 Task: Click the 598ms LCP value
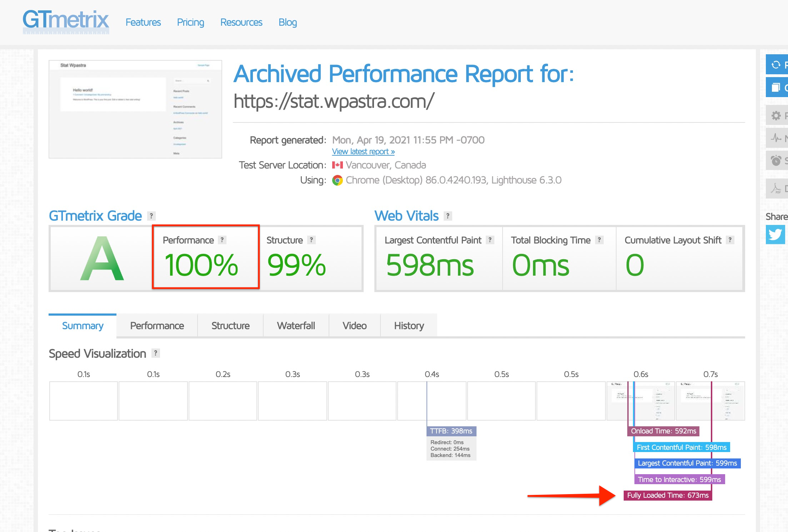430,265
